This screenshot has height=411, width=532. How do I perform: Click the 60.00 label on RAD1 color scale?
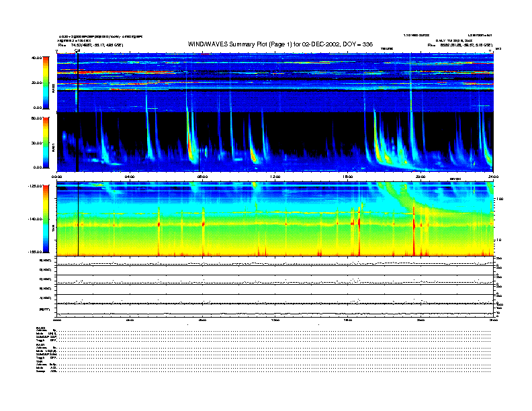pos(36,118)
